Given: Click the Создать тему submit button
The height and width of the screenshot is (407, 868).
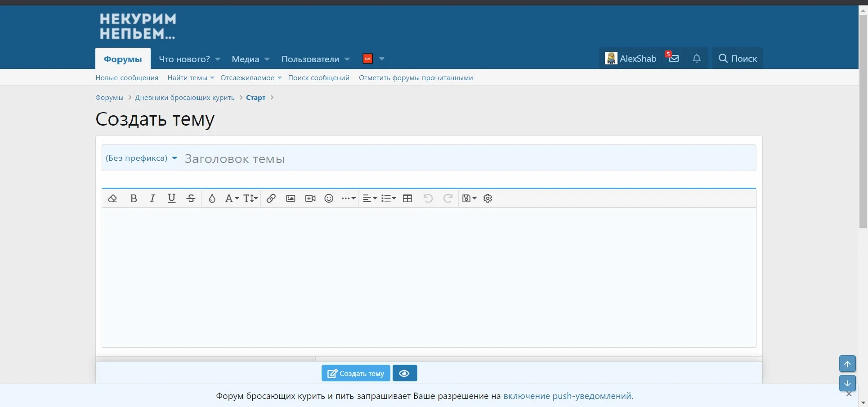Looking at the screenshot, I should [x=356, y=373].
